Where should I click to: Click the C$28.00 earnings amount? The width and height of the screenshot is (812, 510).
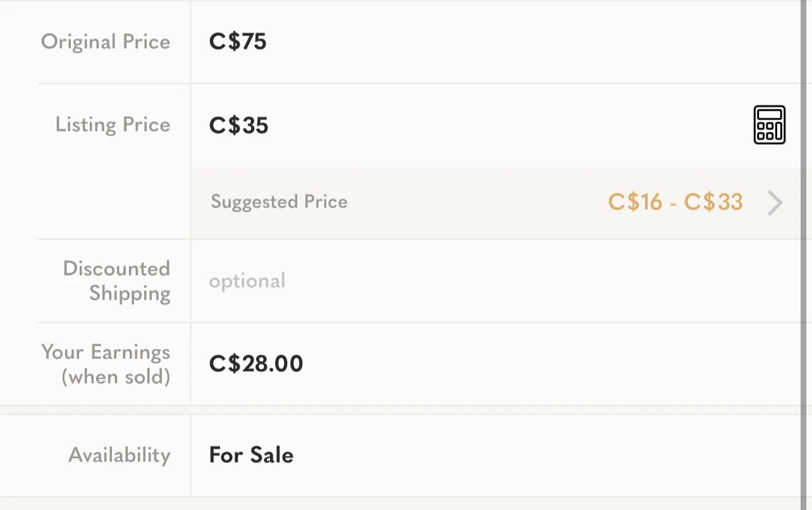pyautogui.click(x=256, y=364)
